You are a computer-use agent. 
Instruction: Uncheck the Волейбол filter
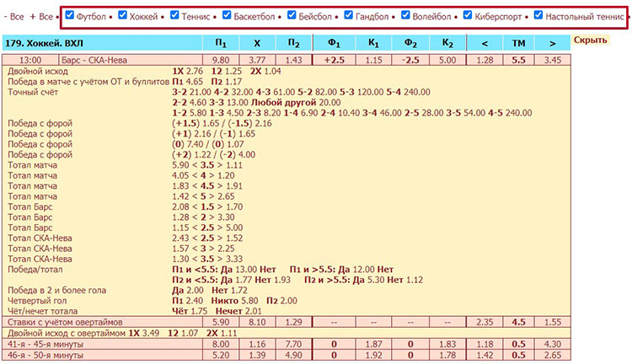[405, 15]
